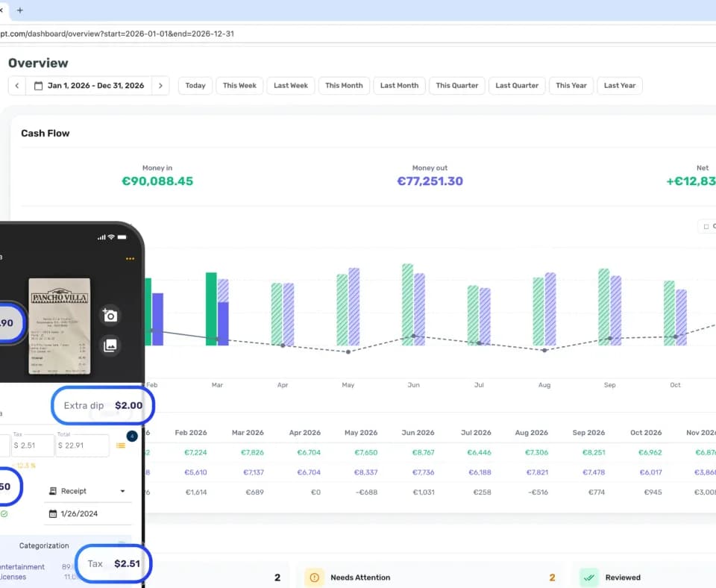This screenshot has height=588, width=716.
Task: Click the Jun 2026 money in €8,767
Action: coord(424,453)
